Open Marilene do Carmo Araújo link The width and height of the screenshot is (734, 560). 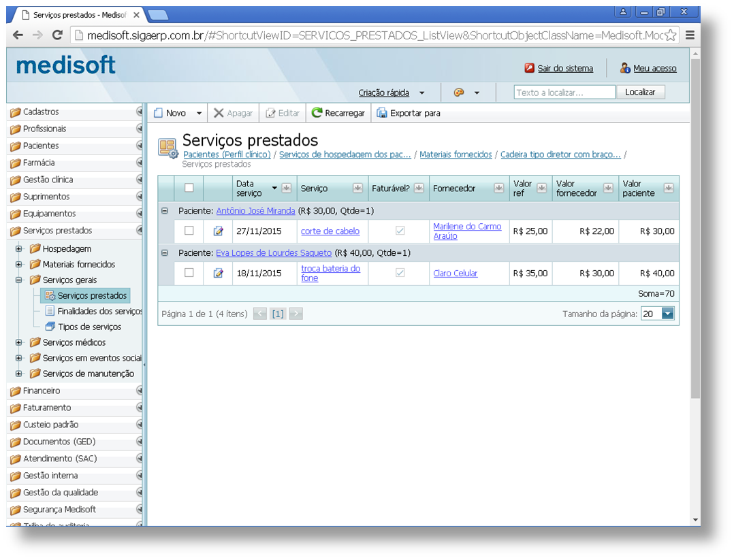click(467, 231)
